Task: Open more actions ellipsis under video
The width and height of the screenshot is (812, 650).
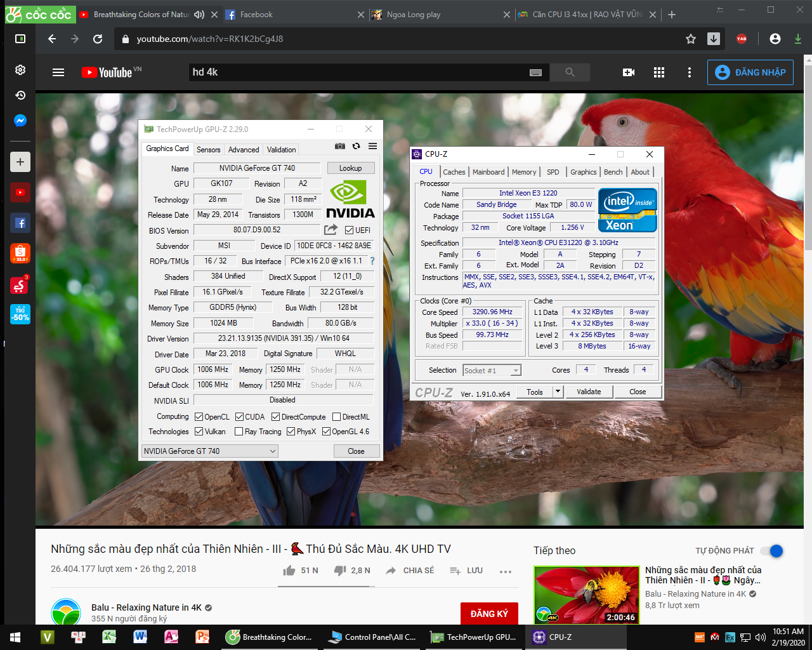Action: (506, 571)
